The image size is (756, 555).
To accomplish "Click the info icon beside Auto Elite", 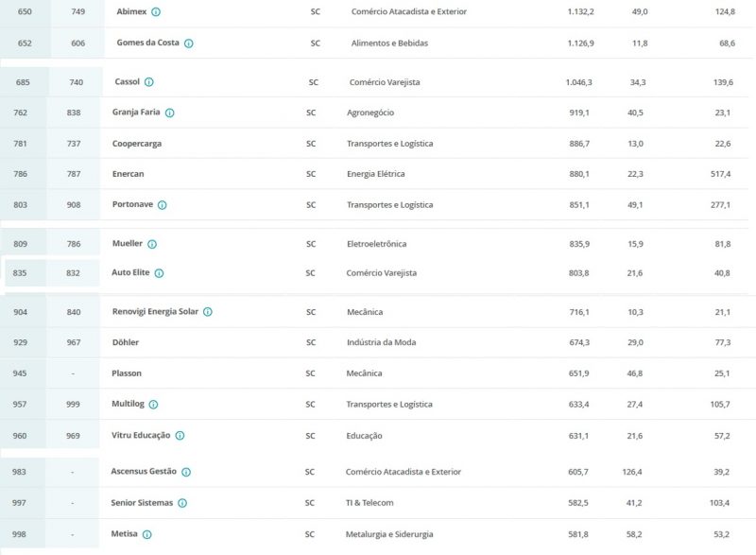I will [160, 273].
